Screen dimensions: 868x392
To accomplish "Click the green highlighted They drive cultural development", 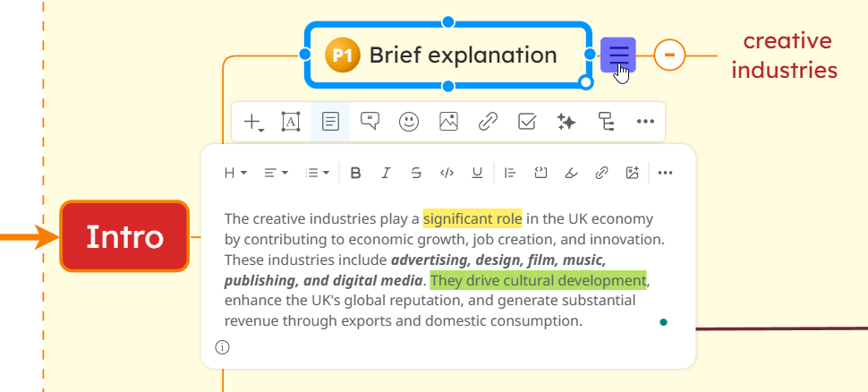I will click(x=538, y=281).
